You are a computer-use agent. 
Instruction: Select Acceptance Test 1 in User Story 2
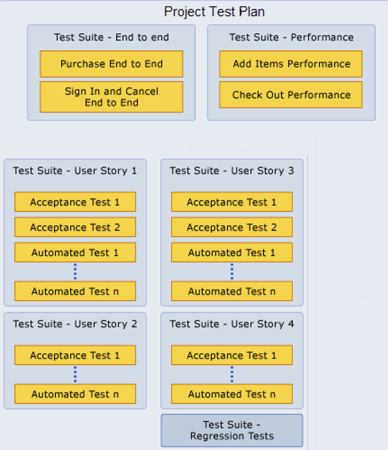[75, 355]
